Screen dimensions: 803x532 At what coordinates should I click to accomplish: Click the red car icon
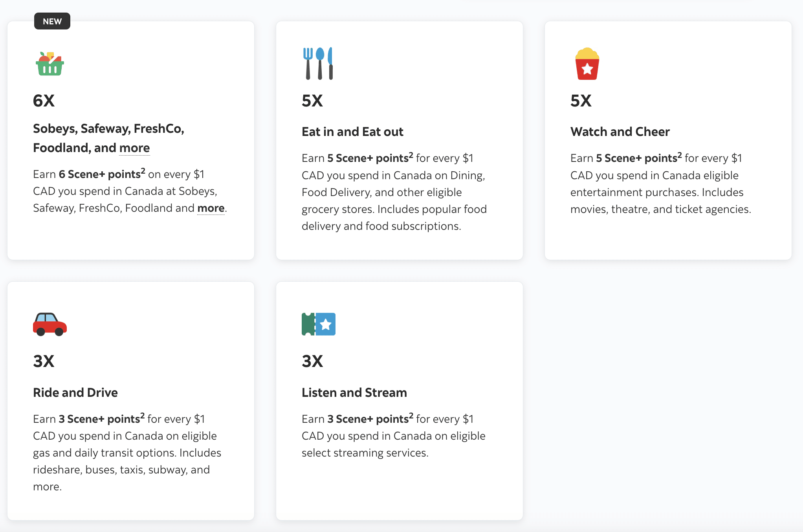coord(50,324)
